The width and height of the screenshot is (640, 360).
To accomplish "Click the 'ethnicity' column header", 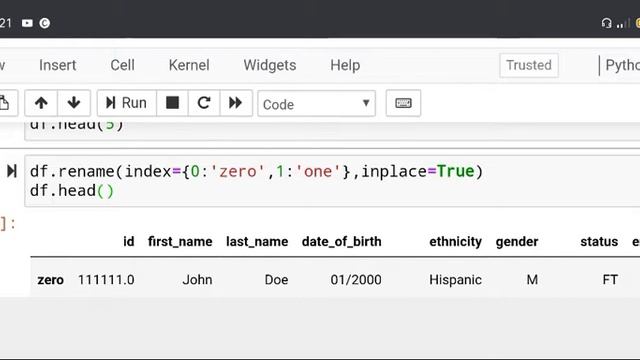I will 456,242.
